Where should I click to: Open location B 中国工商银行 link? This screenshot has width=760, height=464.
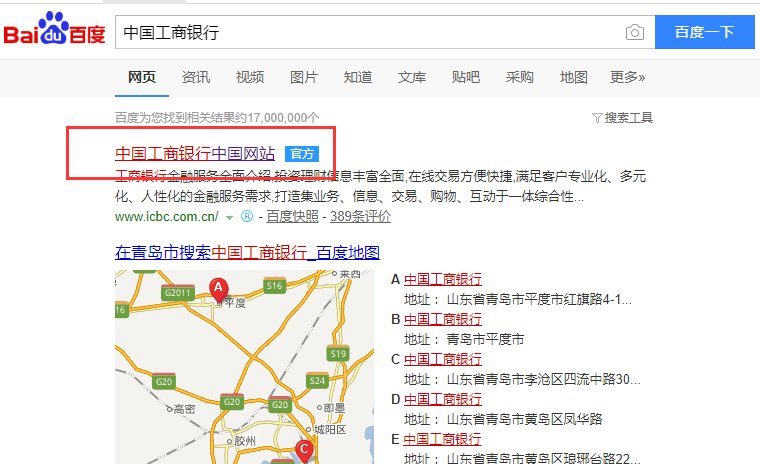pyautogui.click(x=443, y=319)
